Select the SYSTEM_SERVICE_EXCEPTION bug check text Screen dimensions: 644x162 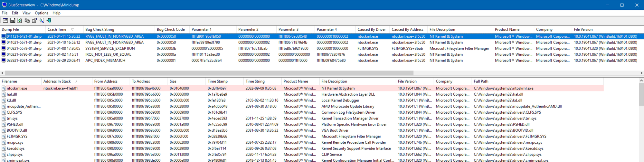pyautogui.click(x=110, y=48)
